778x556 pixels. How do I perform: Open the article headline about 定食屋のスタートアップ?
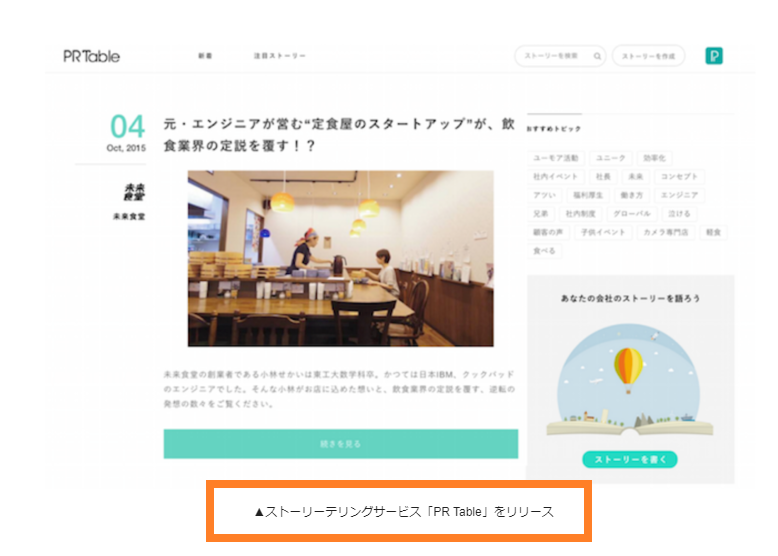click(338, 134)
